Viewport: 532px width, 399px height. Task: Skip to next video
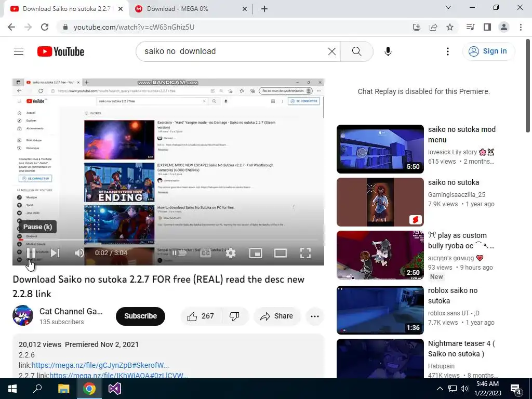click(55, 253)
